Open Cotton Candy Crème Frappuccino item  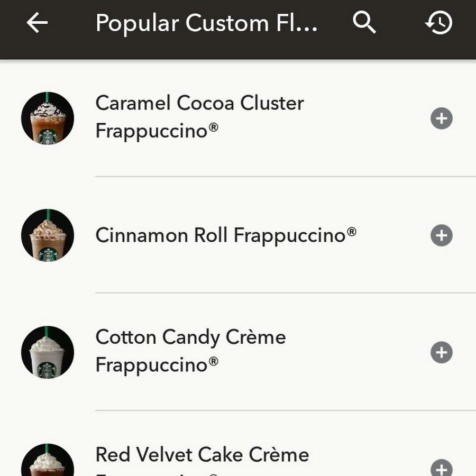[238, 352]
